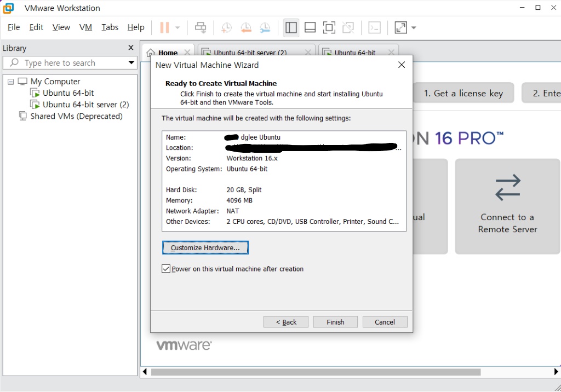The image size is (561, 392).
Task: Open the library search dropdown arrow
Action: [131, 62]
